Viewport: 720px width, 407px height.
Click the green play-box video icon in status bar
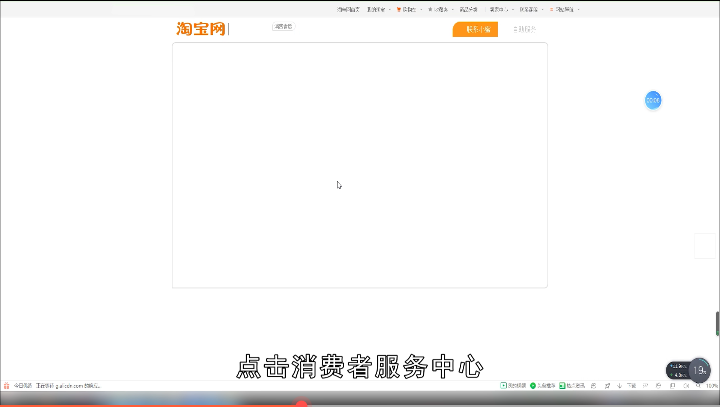pyautogui.click(x=503, y=386)
